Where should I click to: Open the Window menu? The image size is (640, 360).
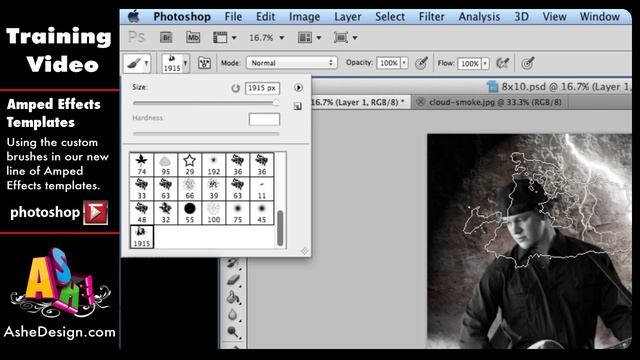click(600, 17)
